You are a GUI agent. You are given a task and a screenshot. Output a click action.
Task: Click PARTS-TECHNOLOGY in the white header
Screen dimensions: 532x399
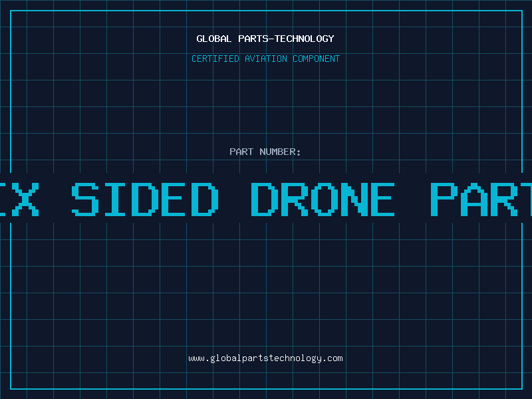[287, 39]
